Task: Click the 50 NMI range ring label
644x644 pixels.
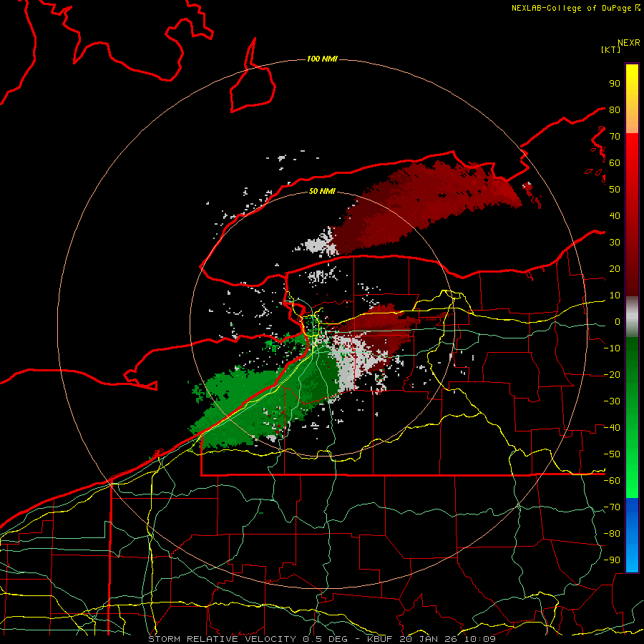Action: [x=322, y=191]
